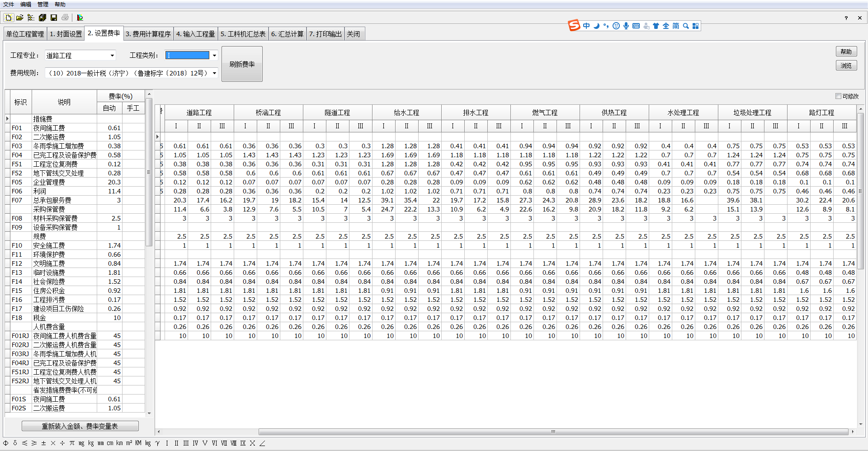This screenshot has height=451, width=868.
Task: Click the Save floppy disk icon
Action: (54, 18)
